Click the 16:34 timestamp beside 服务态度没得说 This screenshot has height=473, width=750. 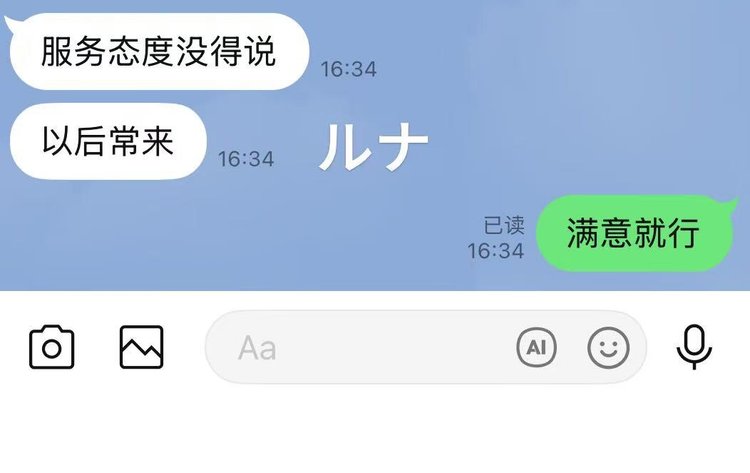tap(348, 69)
